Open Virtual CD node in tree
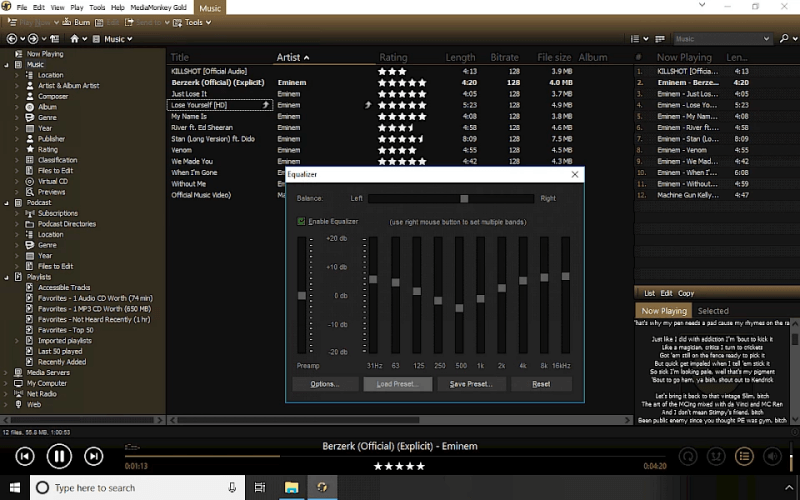 52,181
